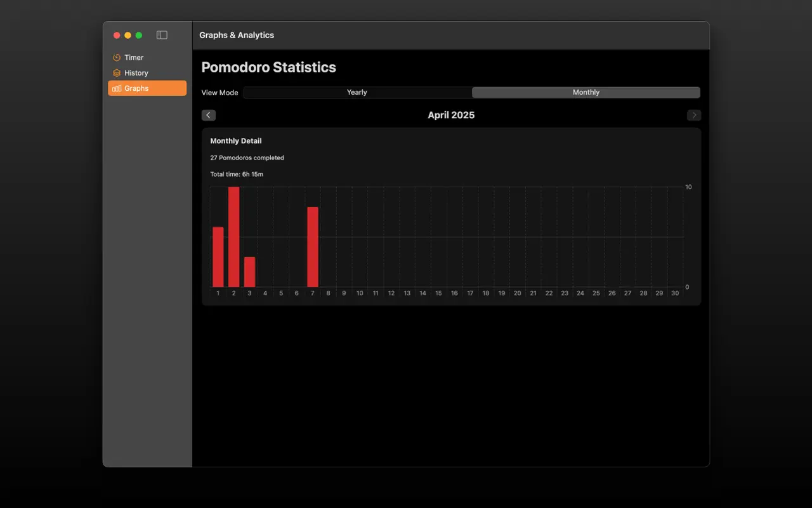Click x-axis day label '27'
This screenshot has height=508, width=812.
(627, 293)
